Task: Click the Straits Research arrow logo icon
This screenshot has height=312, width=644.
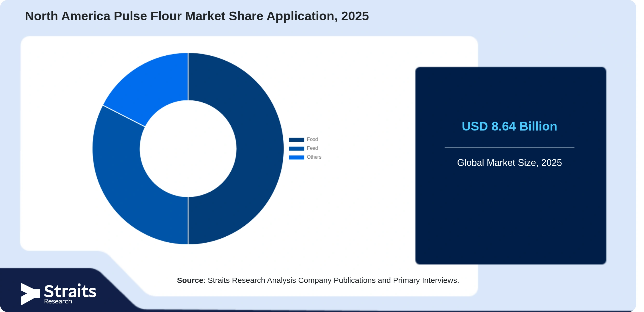Action: (30, 294)
